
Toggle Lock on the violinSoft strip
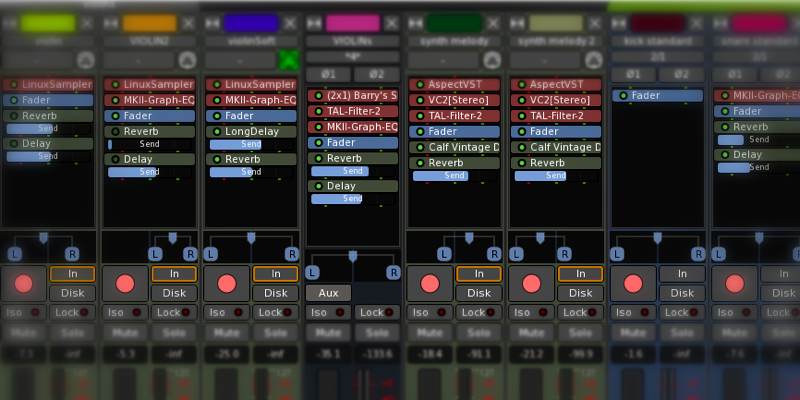[276, 312]
